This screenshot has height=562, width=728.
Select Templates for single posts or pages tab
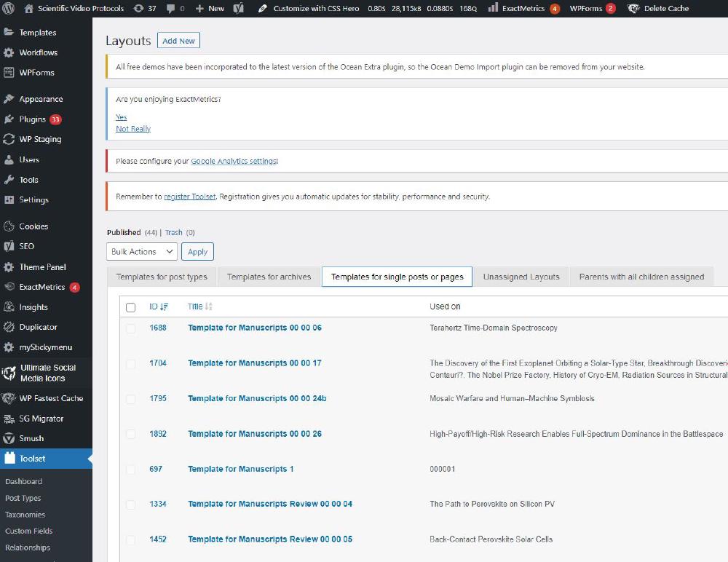(x=397, y=277)
